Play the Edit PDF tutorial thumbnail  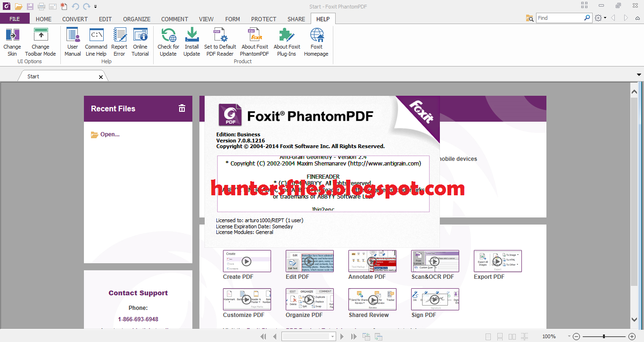[x=309, y=261]
